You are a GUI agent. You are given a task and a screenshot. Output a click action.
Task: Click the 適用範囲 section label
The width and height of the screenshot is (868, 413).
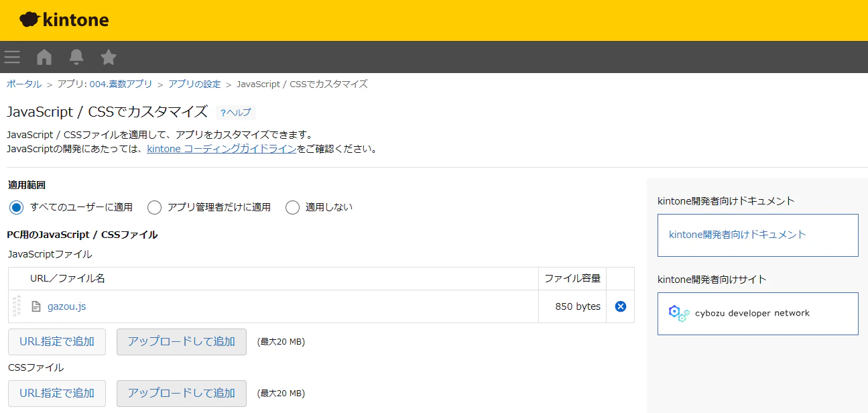[x=27, y=185]
